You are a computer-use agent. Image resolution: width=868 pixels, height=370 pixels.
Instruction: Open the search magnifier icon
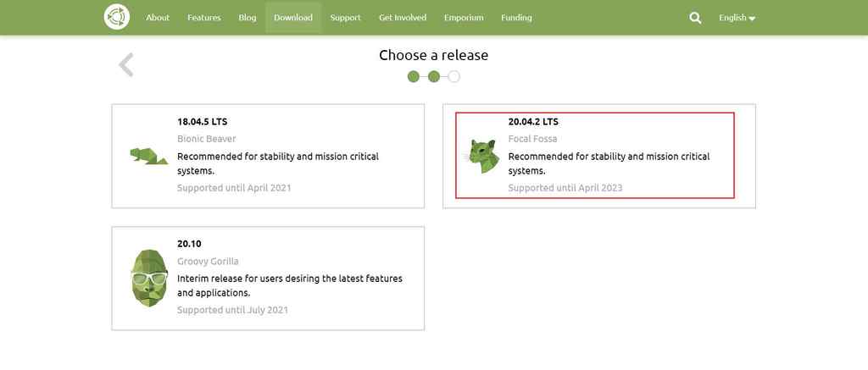pos(695,17)
